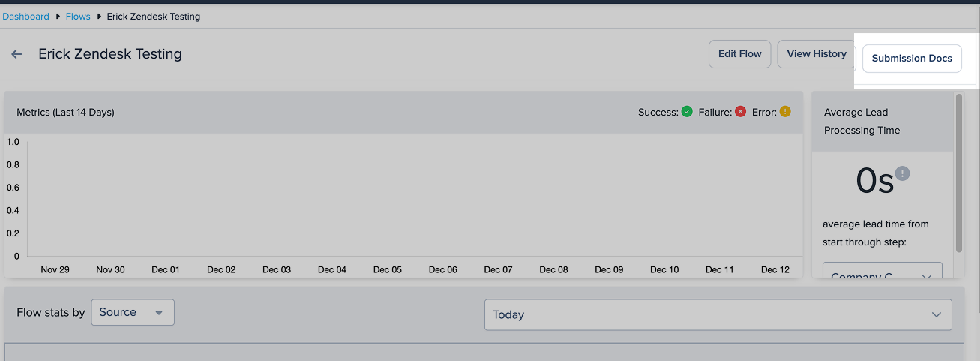Expand the Today date range selector
Image resolution: width=980 pixels, height=361 pixels.
(718, 314)
